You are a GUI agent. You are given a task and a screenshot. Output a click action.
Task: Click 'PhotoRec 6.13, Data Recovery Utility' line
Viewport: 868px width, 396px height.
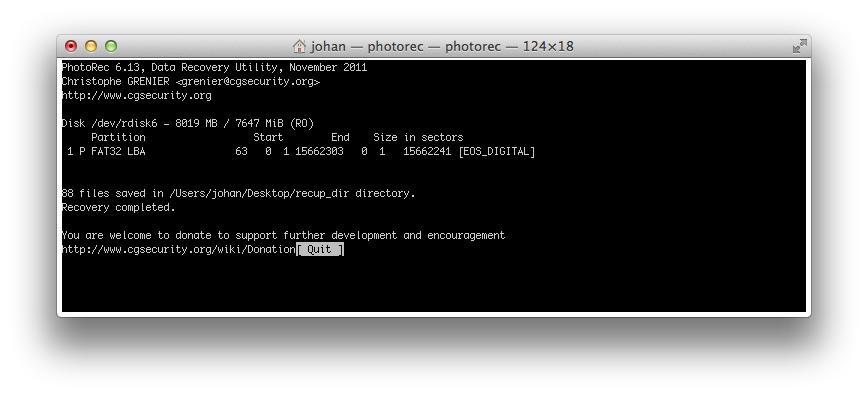(214, 68)
